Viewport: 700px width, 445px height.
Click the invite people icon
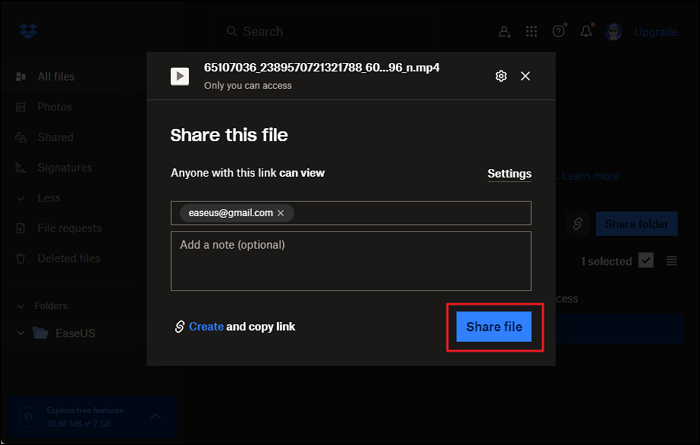pyautogui.click(x=504, y=32)
